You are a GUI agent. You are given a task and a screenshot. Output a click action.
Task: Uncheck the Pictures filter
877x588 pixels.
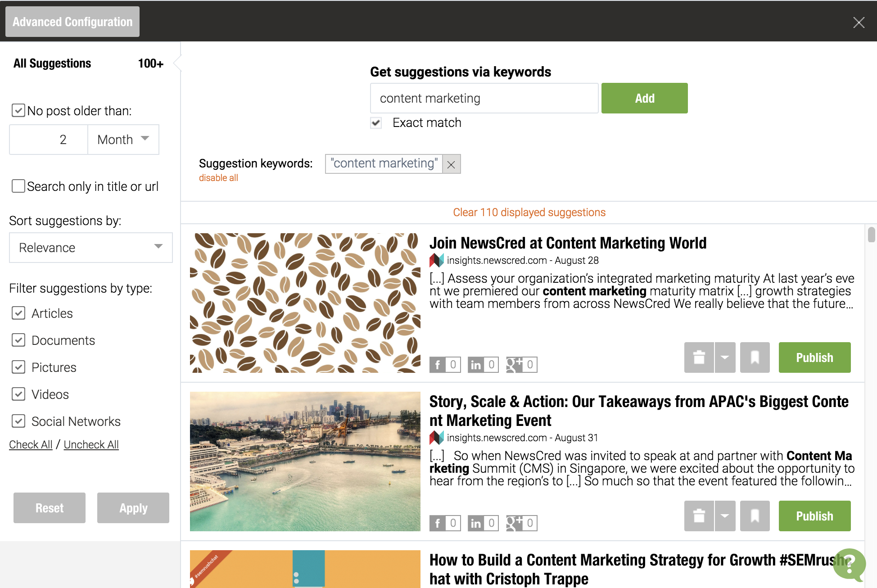[18, 367]
